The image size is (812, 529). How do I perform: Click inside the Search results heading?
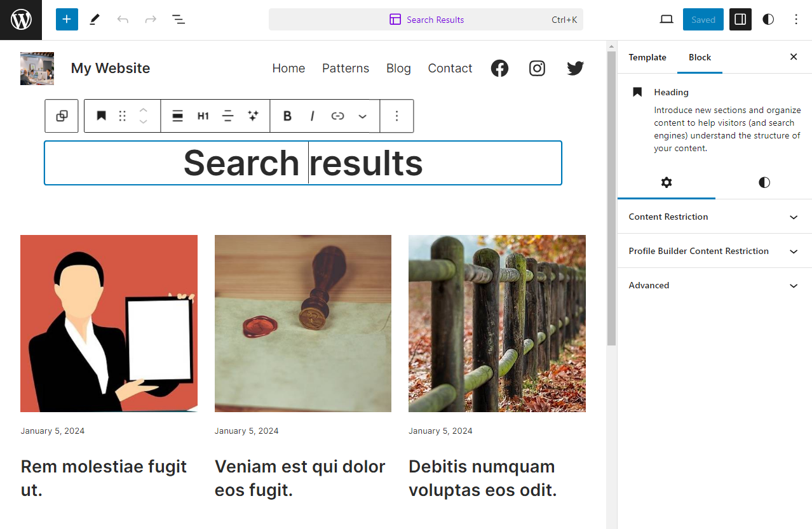303,163
